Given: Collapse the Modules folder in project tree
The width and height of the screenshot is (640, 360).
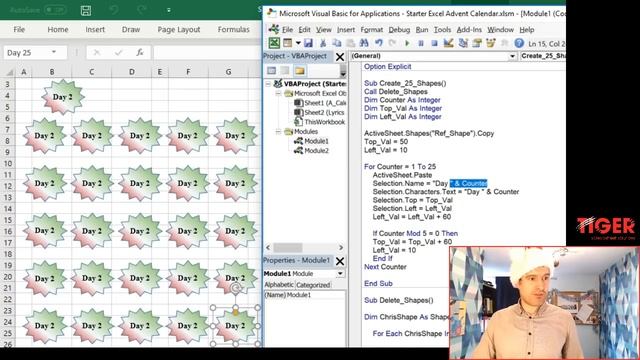Looking at the screenshot, I should coord(278,132).
